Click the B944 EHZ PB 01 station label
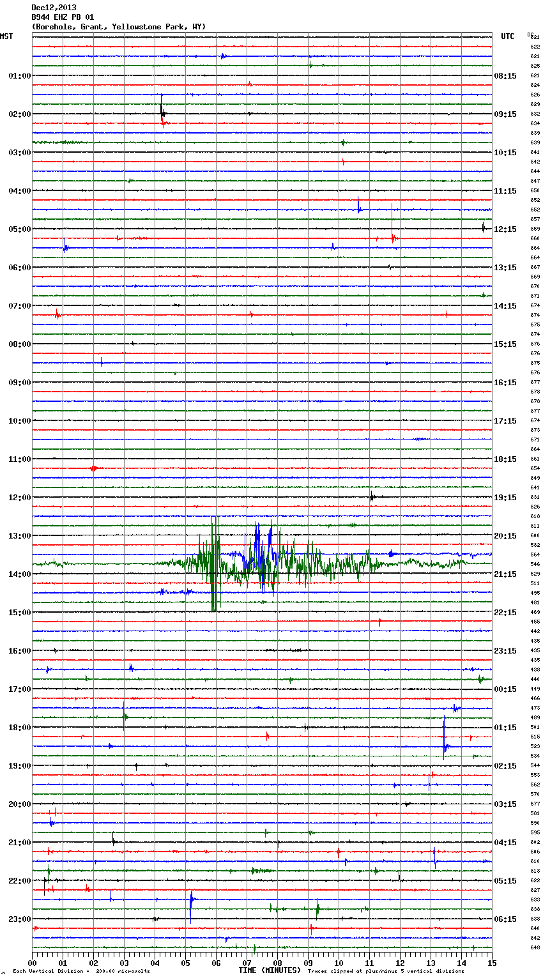The width and height of the screenshot is (543, 980). click(63, 17)
